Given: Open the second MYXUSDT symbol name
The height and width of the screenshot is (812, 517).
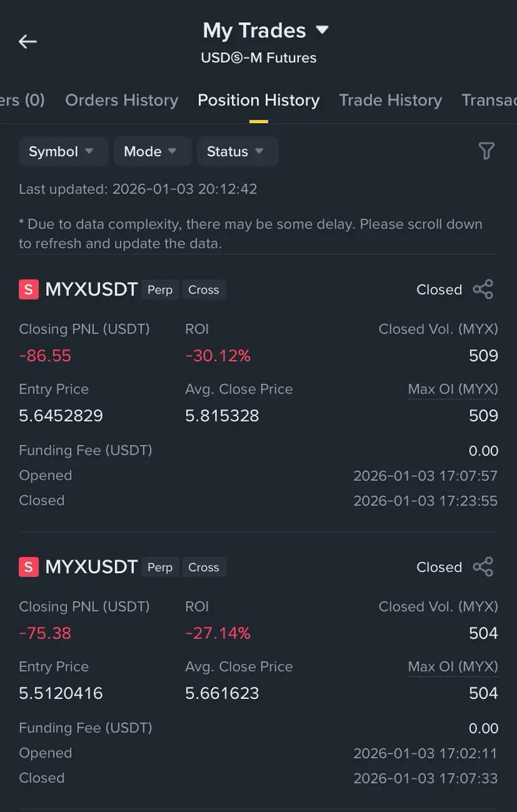Looking at the screenshot, I should click(91, 567).
